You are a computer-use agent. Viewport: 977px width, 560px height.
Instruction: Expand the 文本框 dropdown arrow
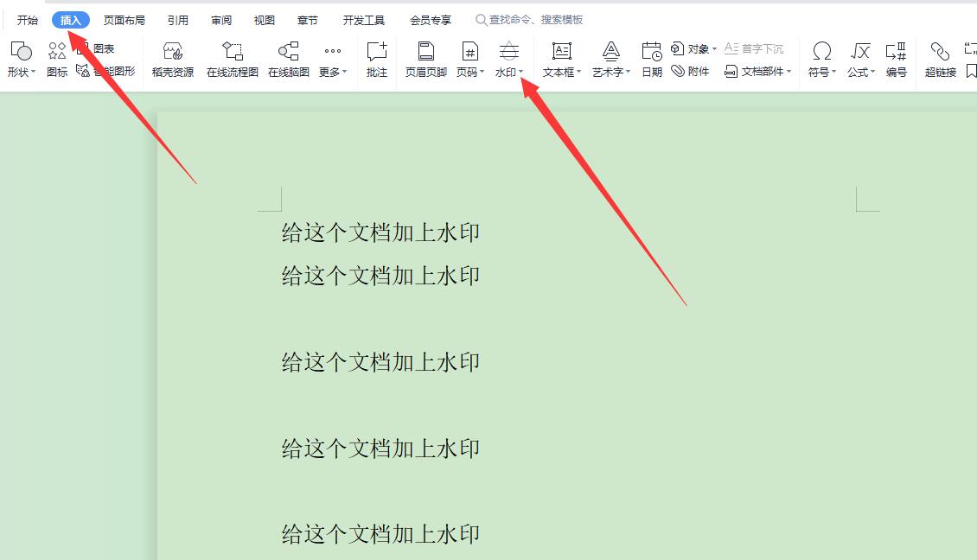tap(578, 73)
